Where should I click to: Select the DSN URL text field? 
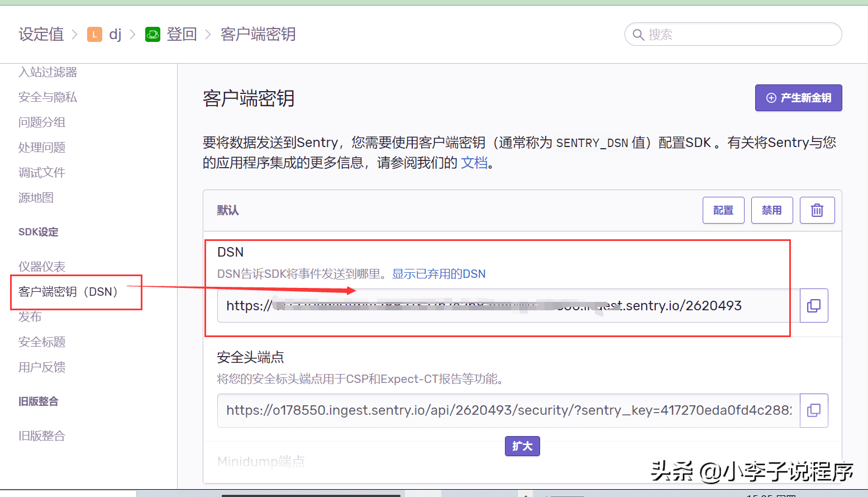tap(508, 306)
